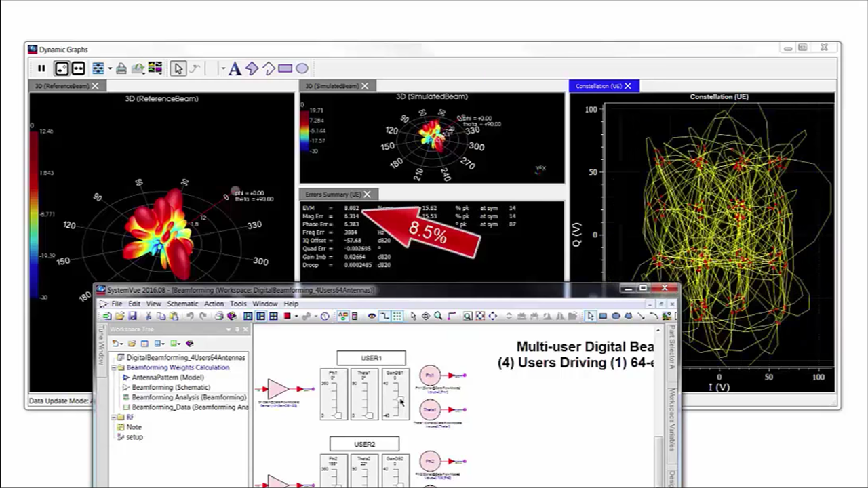Open the dropdown arrow next to graph settings icon

110,68
